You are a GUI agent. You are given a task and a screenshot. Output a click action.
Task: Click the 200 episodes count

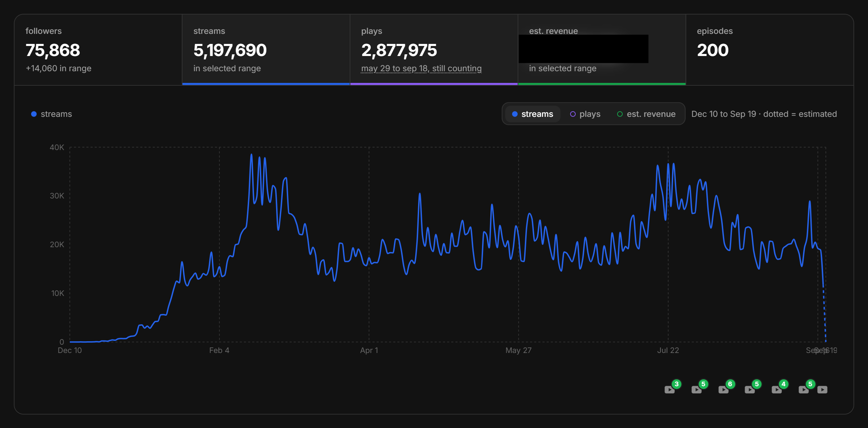tap(713, 50)
